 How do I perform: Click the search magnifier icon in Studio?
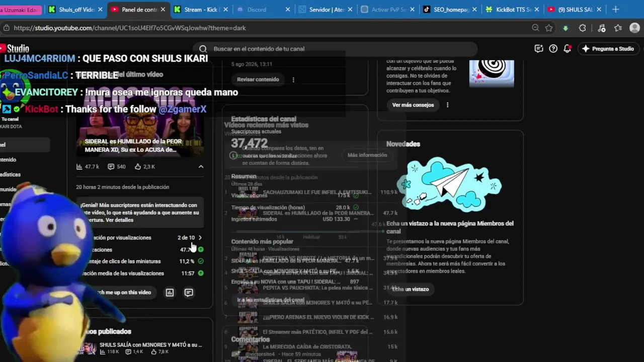point(203,49)
